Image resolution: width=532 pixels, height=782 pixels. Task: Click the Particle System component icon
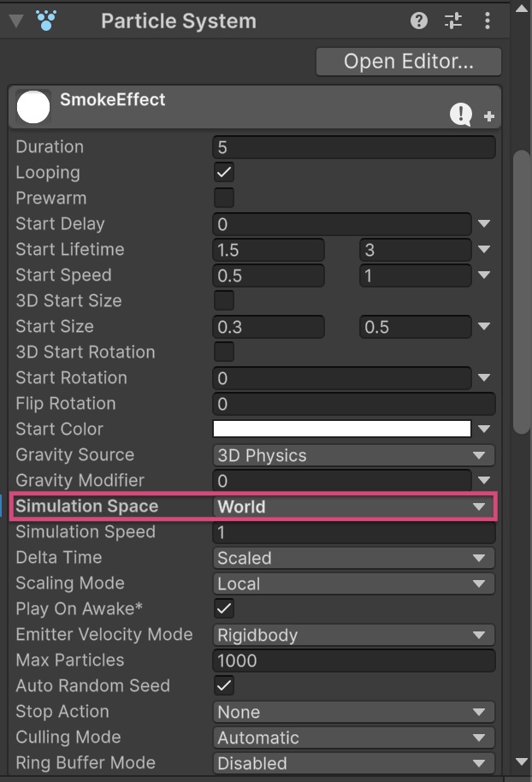point(47,21)
